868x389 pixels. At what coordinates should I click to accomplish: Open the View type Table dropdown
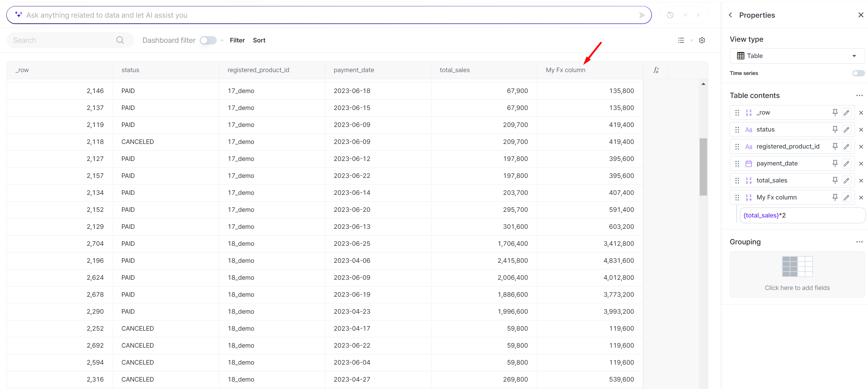coord(797,56)
